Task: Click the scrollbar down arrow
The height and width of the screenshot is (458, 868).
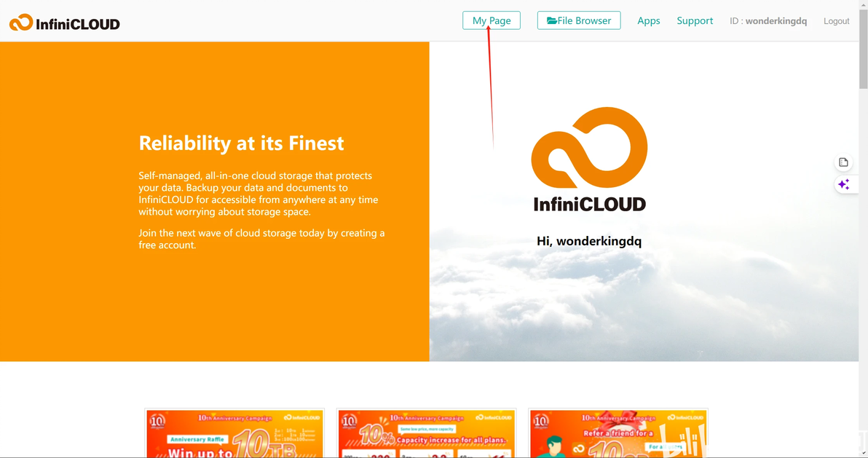Action: tap(864, 454)
